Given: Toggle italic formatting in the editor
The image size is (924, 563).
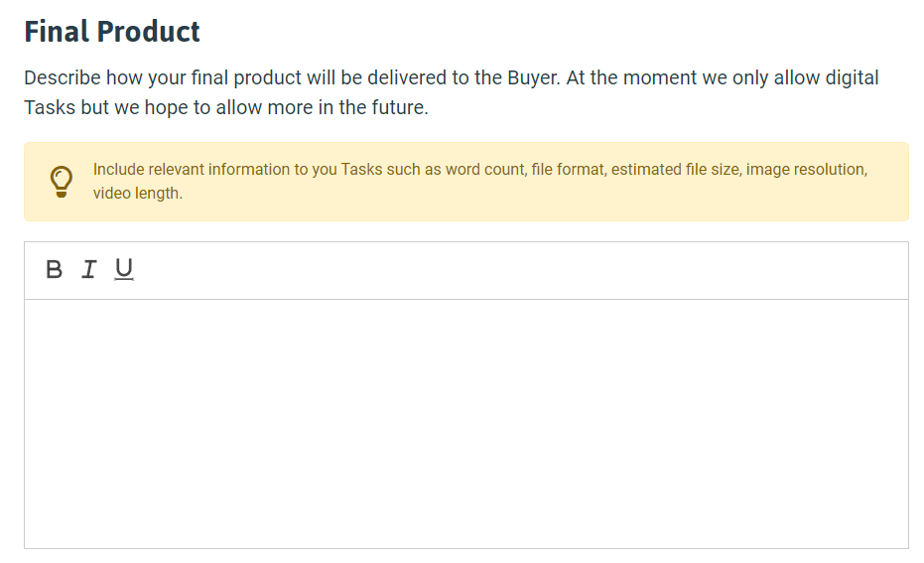Looking at the screenshot, I should (89, 269).
